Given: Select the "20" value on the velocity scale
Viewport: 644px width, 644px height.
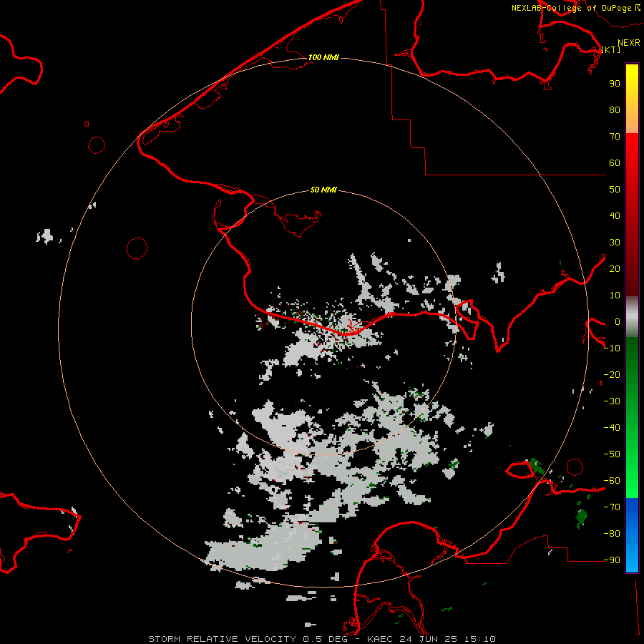Looking at the screenshot, I should (x=615, y=268).
